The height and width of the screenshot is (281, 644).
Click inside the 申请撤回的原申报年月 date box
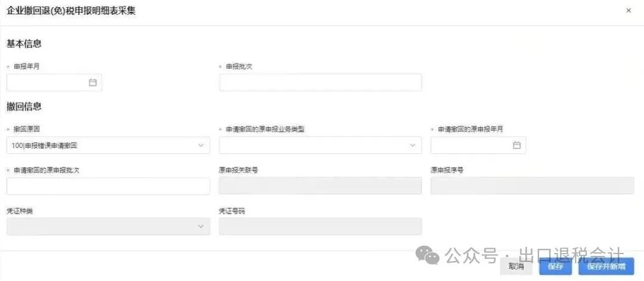[x=471, y=145]
